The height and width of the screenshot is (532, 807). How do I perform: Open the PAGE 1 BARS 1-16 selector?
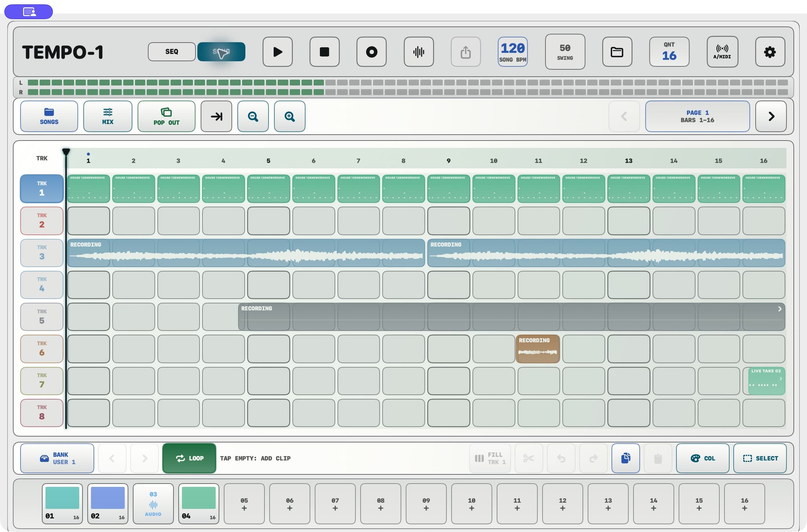(697, 116)
